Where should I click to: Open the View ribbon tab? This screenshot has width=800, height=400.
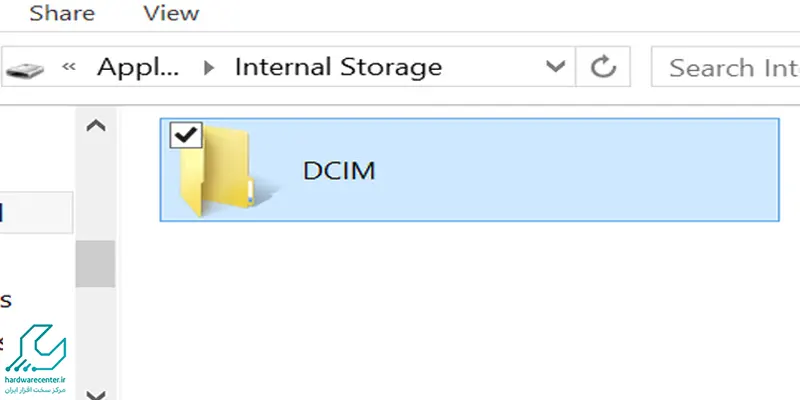click(171, 13)
